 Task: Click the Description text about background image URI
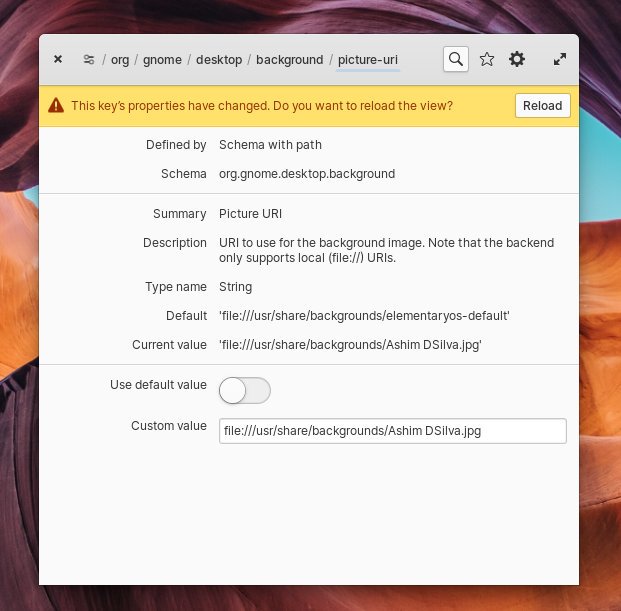coord(386,250)
